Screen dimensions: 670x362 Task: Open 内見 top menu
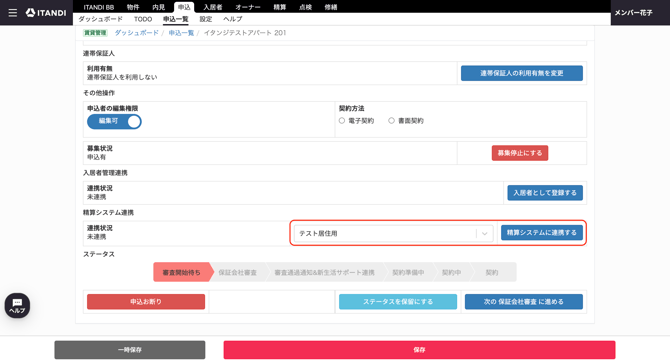[159, 7]
